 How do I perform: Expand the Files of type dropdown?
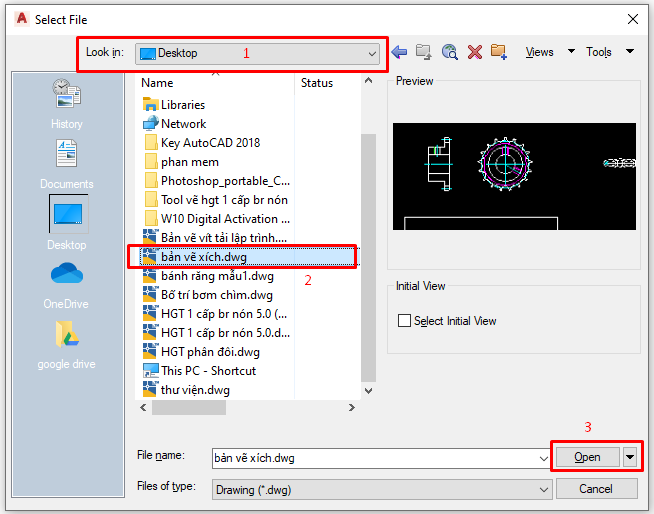point(544,488)
